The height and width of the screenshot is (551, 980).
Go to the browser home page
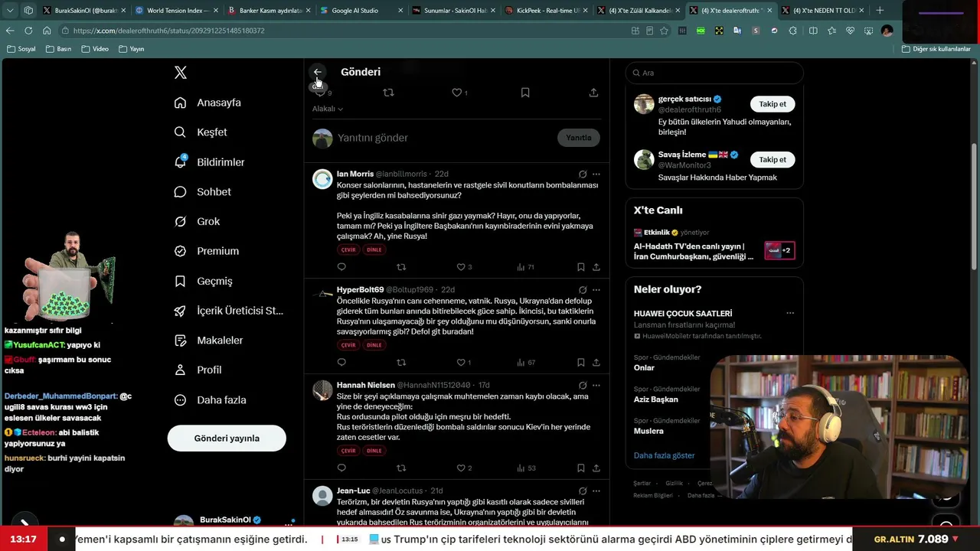(x=47, y=31)
